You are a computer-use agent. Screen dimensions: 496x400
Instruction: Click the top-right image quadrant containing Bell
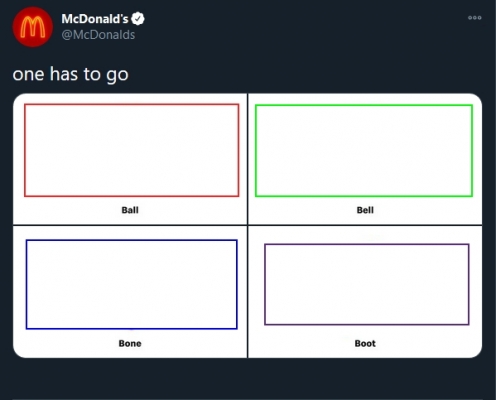click(x=365, y=159)
